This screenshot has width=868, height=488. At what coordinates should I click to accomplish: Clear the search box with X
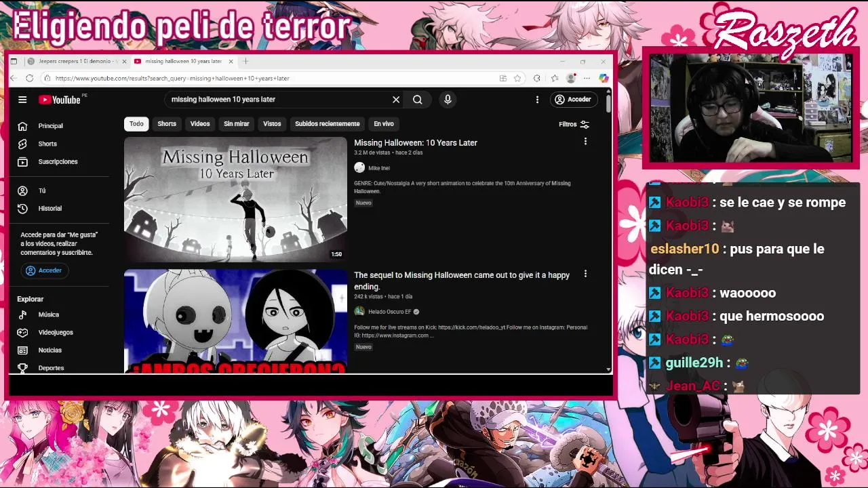click(x=396, y=100)
